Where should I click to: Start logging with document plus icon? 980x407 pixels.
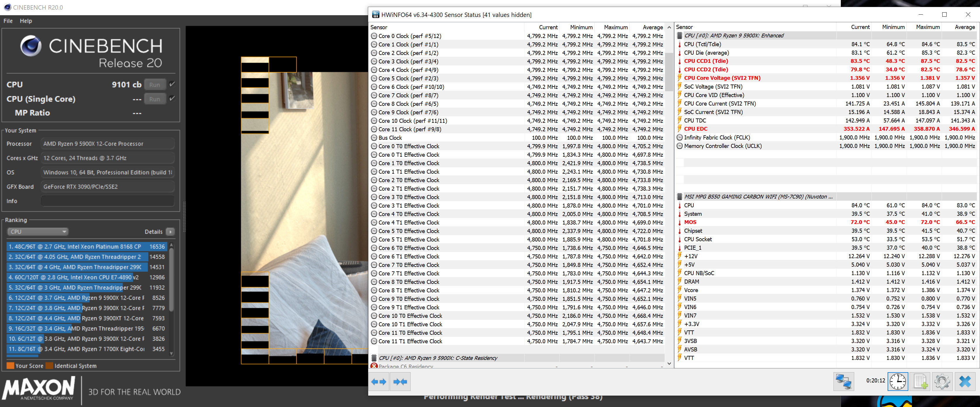pos(920,382)
